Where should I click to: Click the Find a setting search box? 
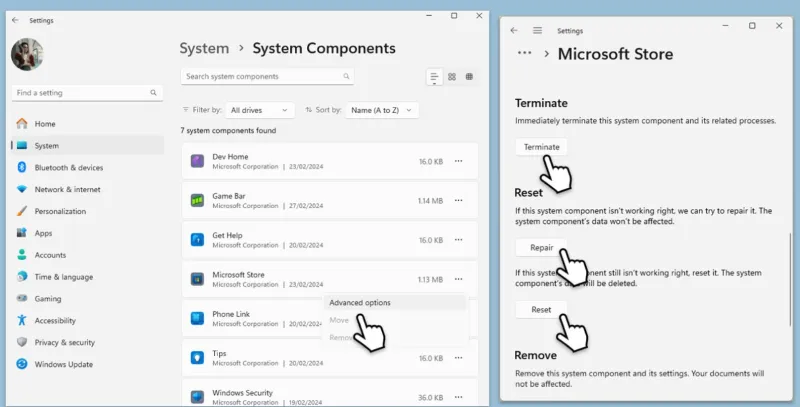pyautogui.click(x=87, y=93)
